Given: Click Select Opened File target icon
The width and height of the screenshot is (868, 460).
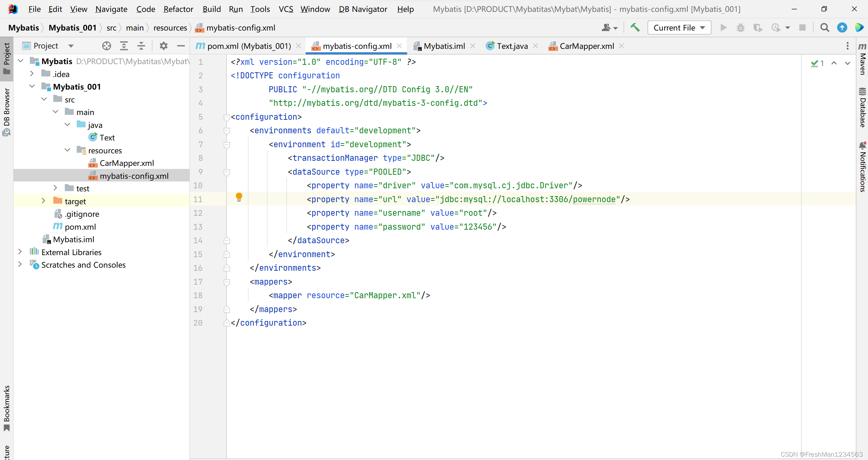Looking at the screenshot, I should pyautogui.click(x=107, y=46).
